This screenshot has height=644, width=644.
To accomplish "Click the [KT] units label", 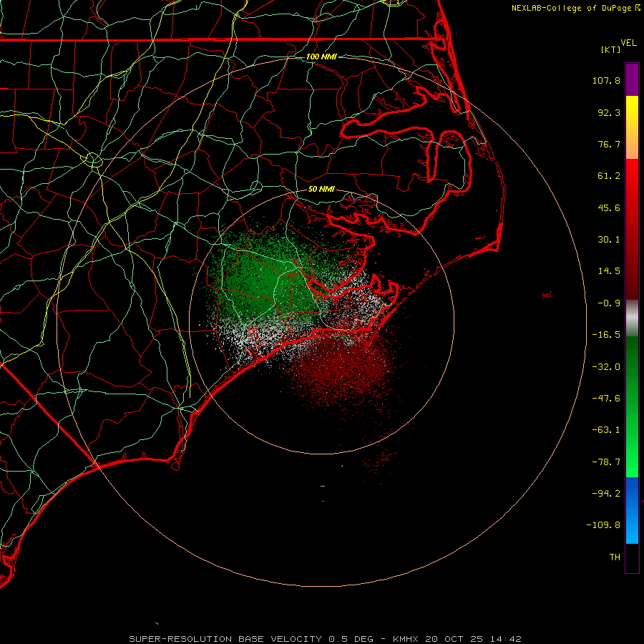I will [611, 49].
